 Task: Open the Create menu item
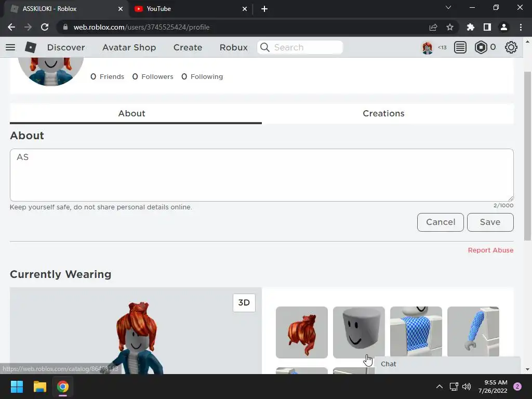point(188,47)
